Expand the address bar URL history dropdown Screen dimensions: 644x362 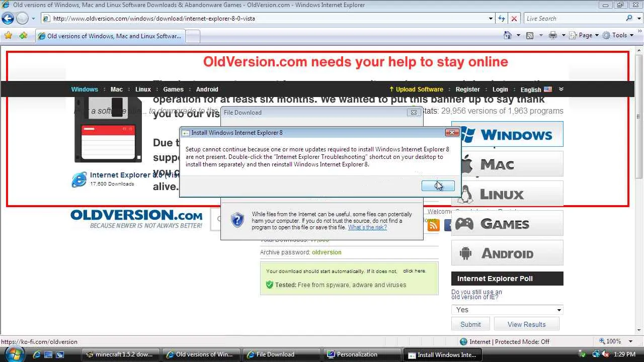491,19
